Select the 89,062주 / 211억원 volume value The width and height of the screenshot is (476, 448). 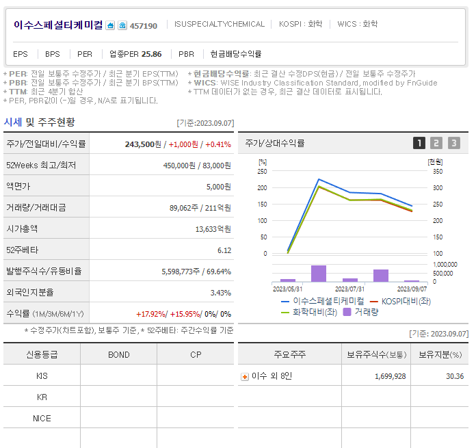click(200, 208)
